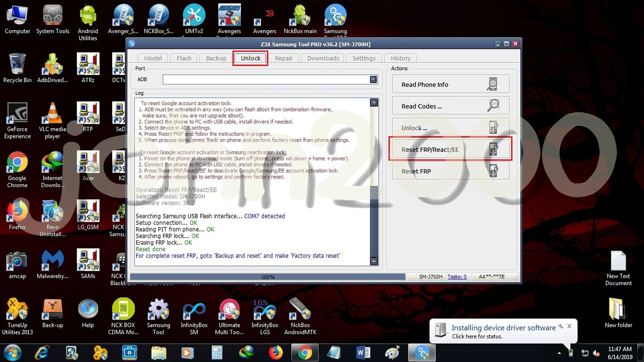
Task: Open NckBox main desktop shortcut
Action: click(300, 20)
